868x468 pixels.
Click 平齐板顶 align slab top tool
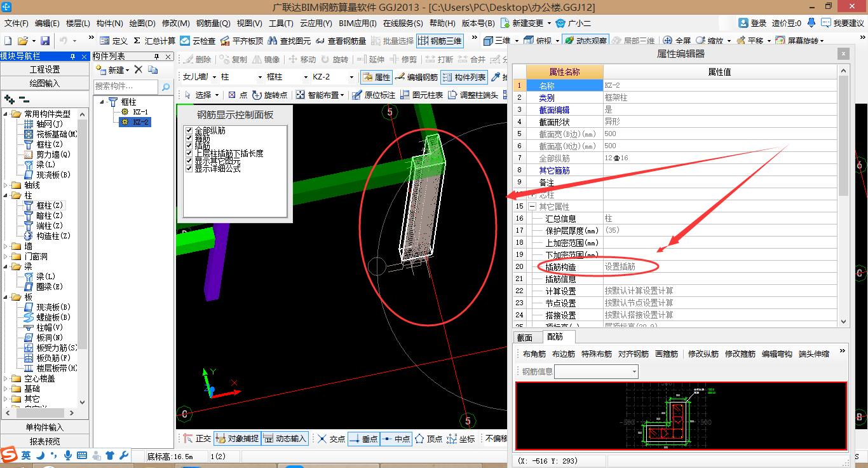tap(241, 41)
